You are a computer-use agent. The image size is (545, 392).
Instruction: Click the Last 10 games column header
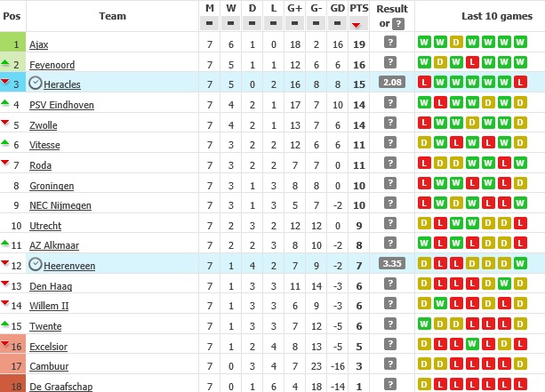click(x=479, y=15)
